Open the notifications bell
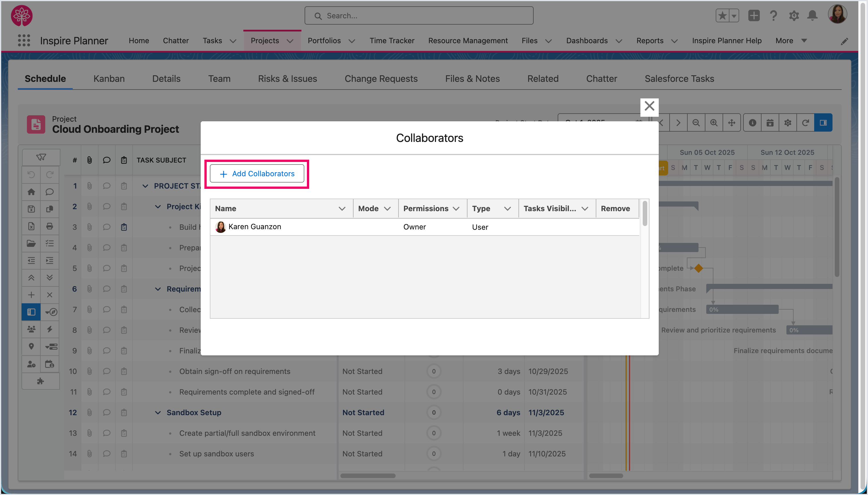The image size is (868, 495). [812, 16]
